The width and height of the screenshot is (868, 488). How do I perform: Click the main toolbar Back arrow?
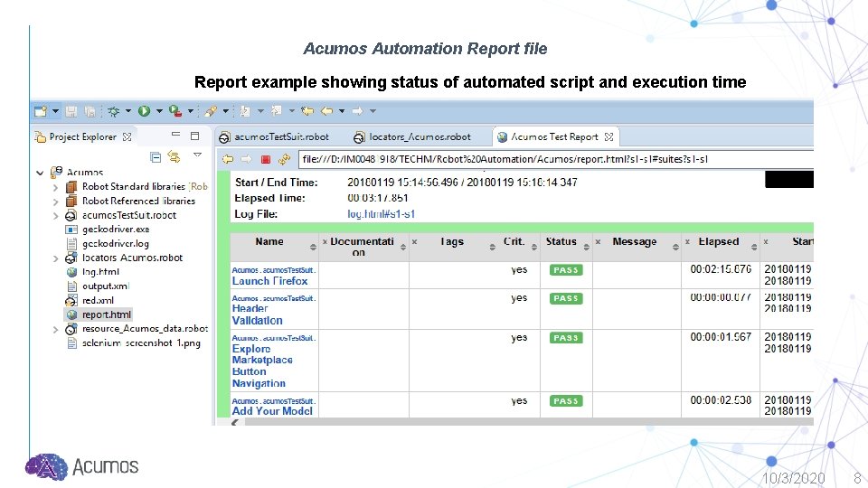[x=327, y=111]
